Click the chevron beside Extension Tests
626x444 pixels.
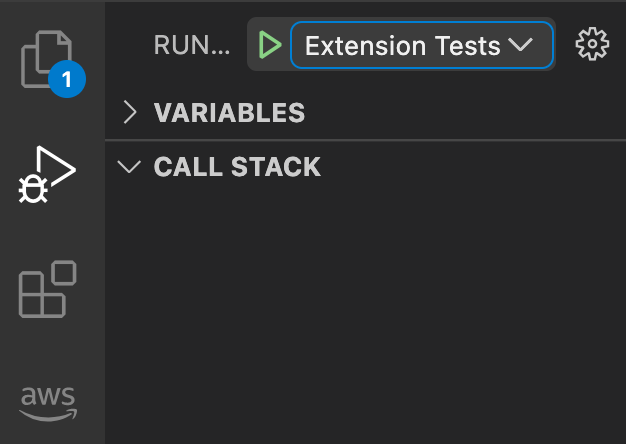click(521, 44)
